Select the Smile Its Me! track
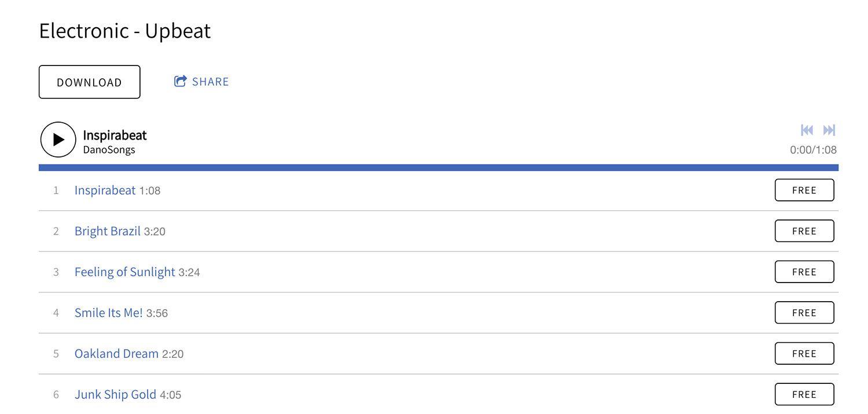 click(x=109, y=313)
